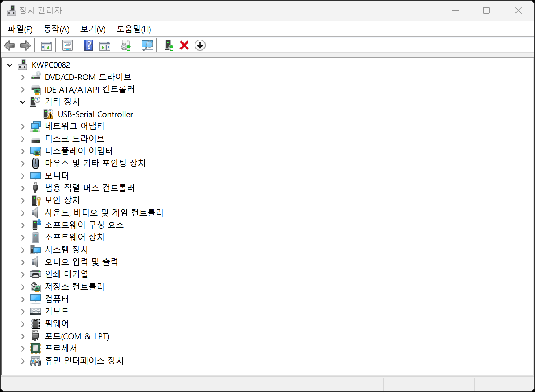Click the mouse icon for 마우스 및 기타 포인팅 장치
The height and width of the screenshot is (392, 535).
(x=36, y=163)
